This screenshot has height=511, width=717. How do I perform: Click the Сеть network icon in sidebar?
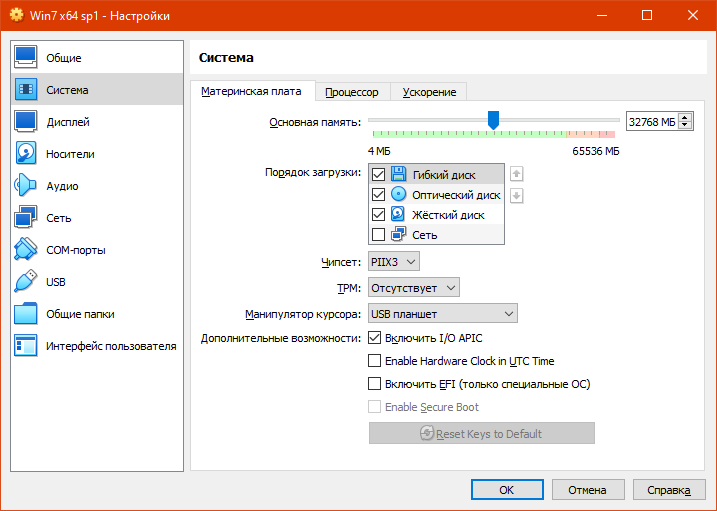(x=26, y=218)
